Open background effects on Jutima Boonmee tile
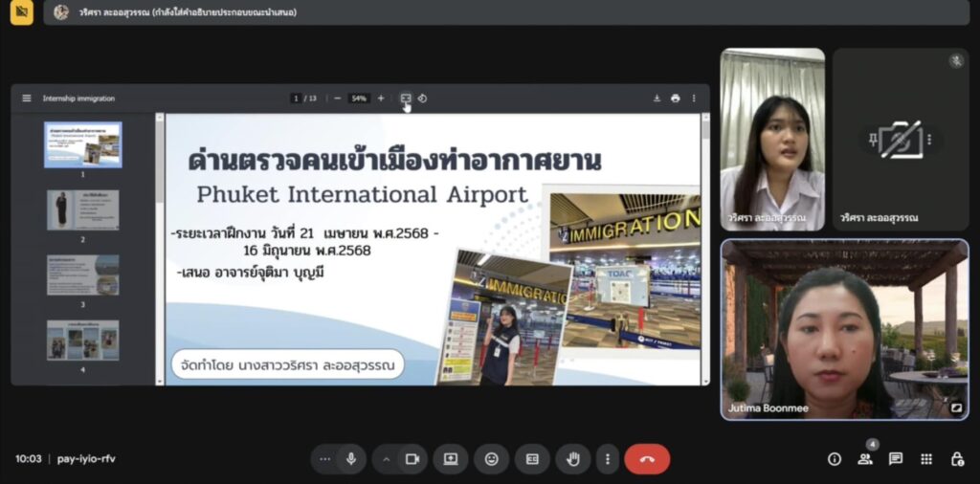This screenshot has height=484, width=980. click(956, 407)
